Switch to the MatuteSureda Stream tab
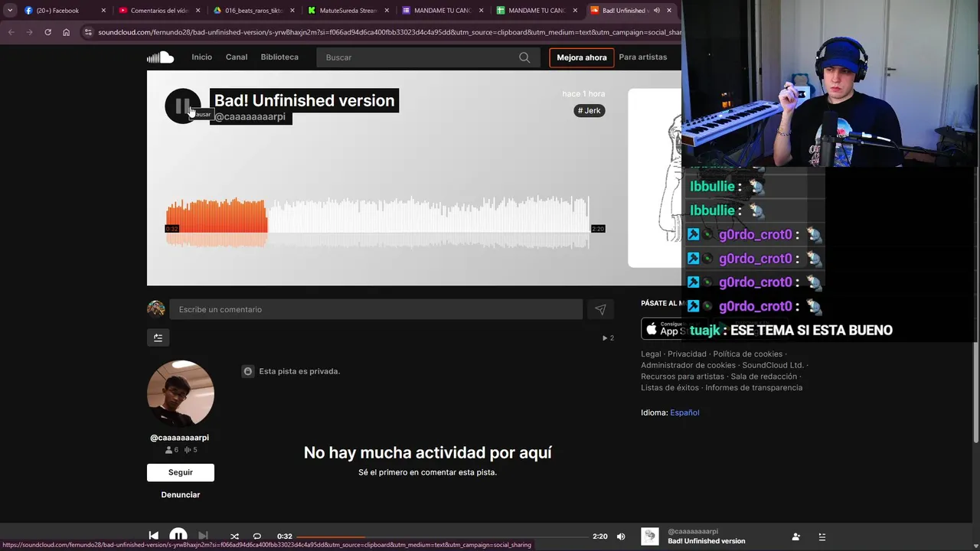980x551 pixels. (x=348, y=11)
